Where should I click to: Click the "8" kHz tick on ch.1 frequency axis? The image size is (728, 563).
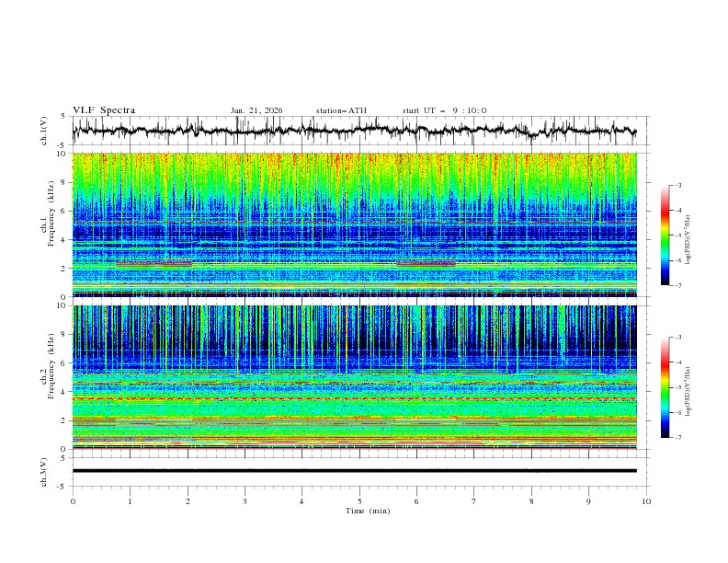point(64,182)
